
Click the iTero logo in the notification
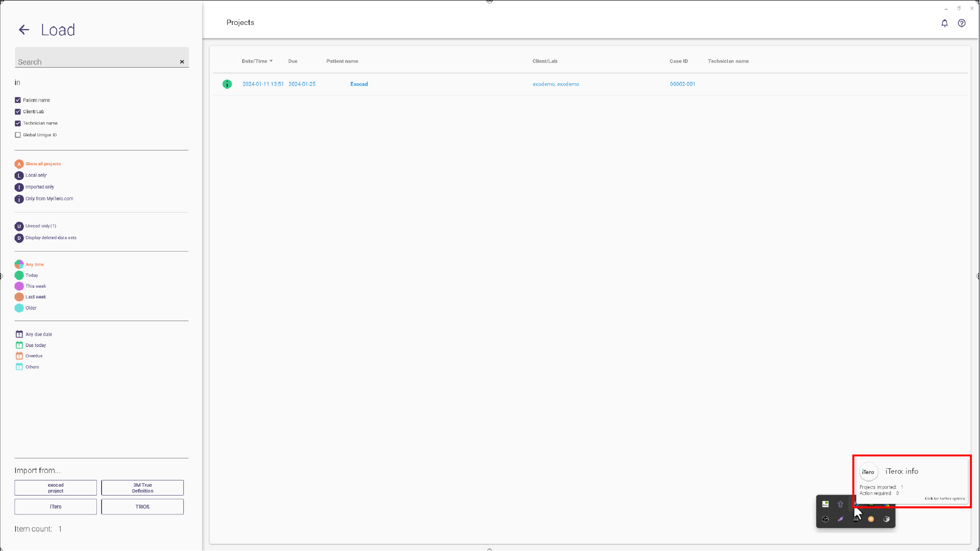868,472
